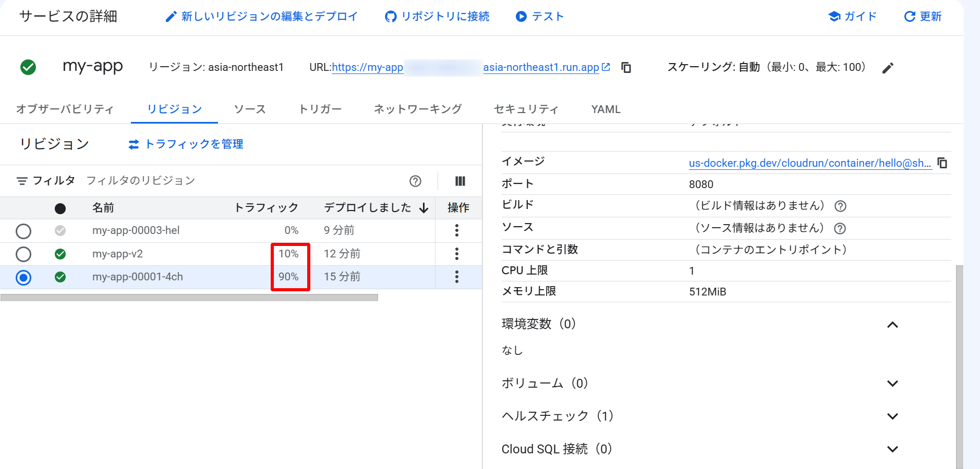Open help icon in revisions filter bar
Image resolution: width=980 pixels, height=469 pixels.
pyautogui.click(x=415, y=181)
